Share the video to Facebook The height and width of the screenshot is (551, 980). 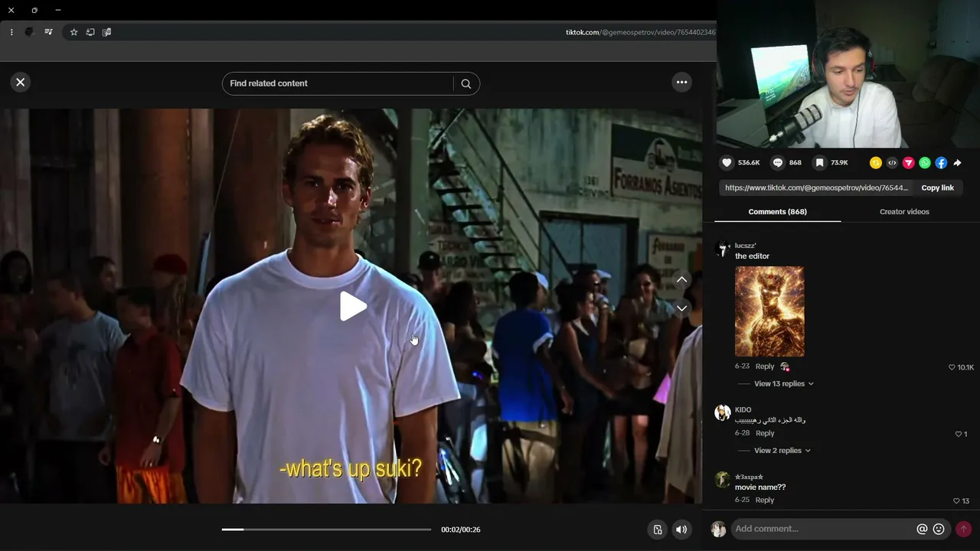[x=941, y=163]
